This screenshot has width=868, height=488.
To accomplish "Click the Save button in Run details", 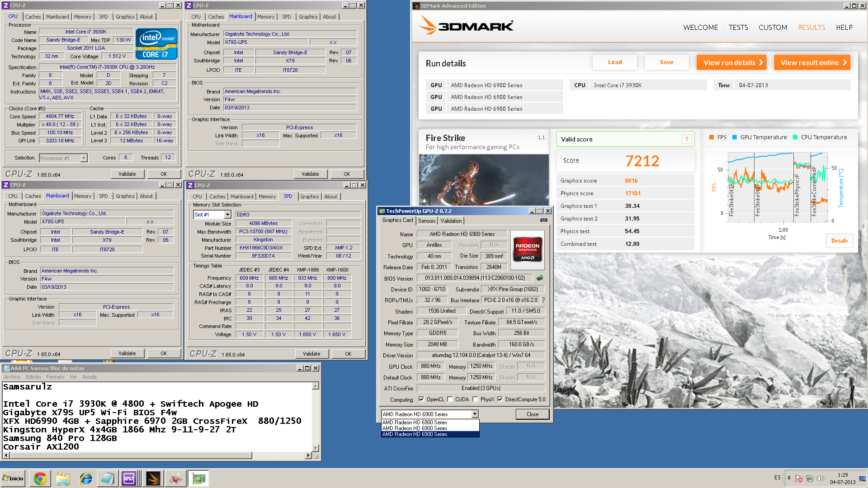I will click(x=666, y=62).
